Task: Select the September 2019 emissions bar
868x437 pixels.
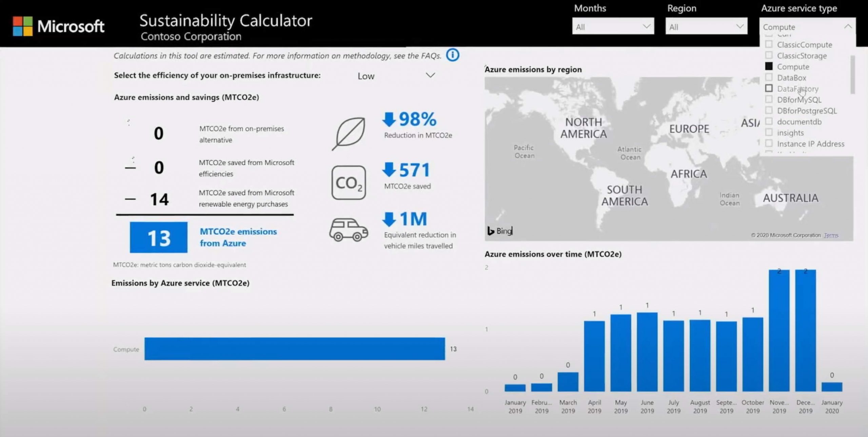Action: [x=726, y=357]
